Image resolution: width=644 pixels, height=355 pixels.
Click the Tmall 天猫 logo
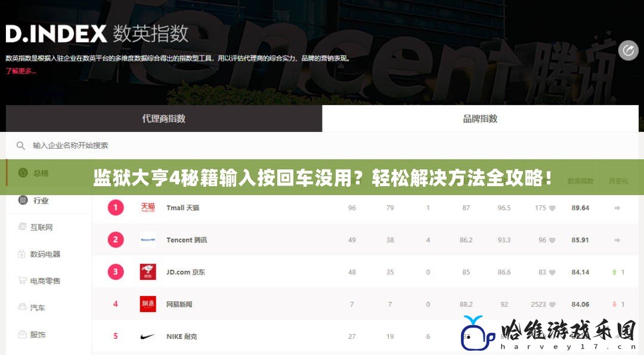tap(148, 208)
